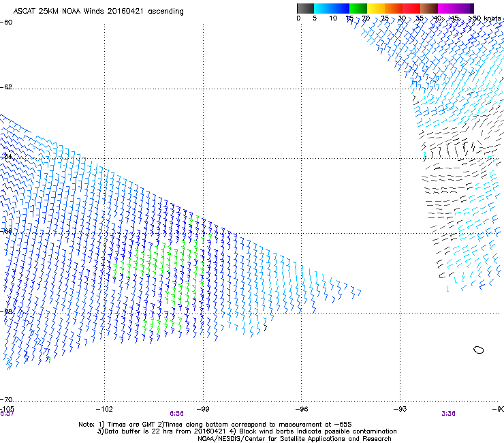Click the purple time stamp '3:38'
504x443 pixels.
point(448,414)
